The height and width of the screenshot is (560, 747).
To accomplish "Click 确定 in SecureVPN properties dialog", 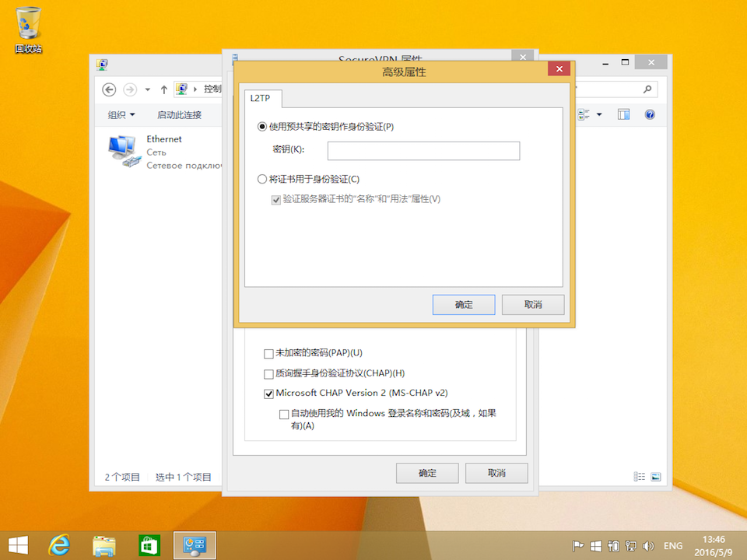I will (427, 474).
